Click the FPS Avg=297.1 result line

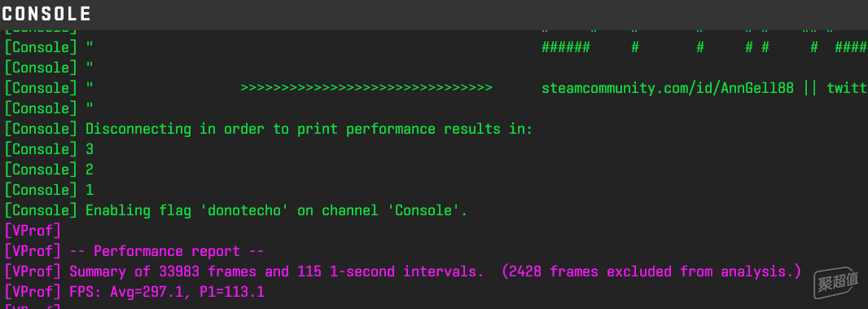[x=134, y=292]
